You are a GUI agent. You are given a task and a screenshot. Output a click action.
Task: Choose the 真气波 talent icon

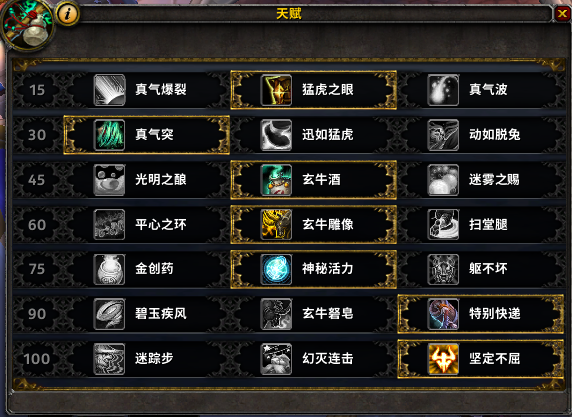click(x=443, y=90)
